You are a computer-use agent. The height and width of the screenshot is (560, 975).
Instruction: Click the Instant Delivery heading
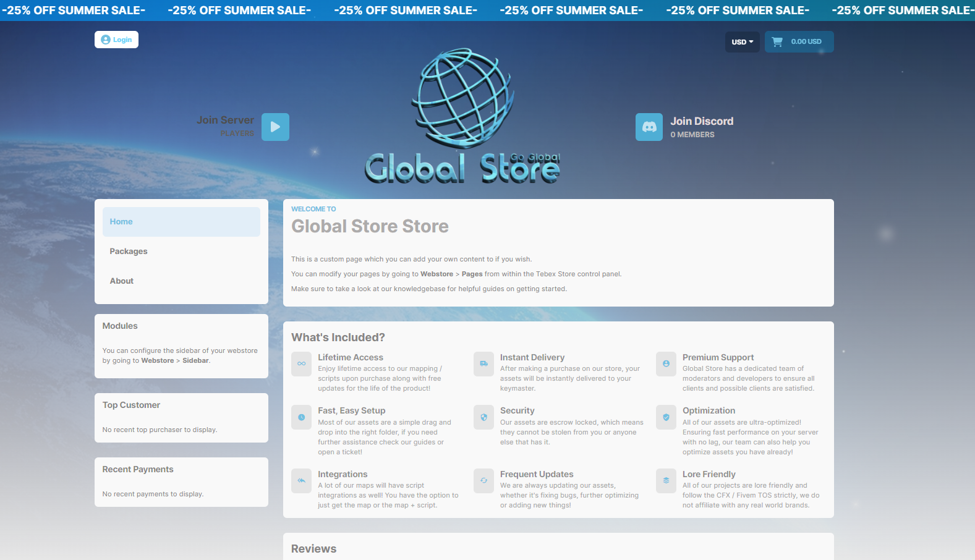tap(532, 357)
